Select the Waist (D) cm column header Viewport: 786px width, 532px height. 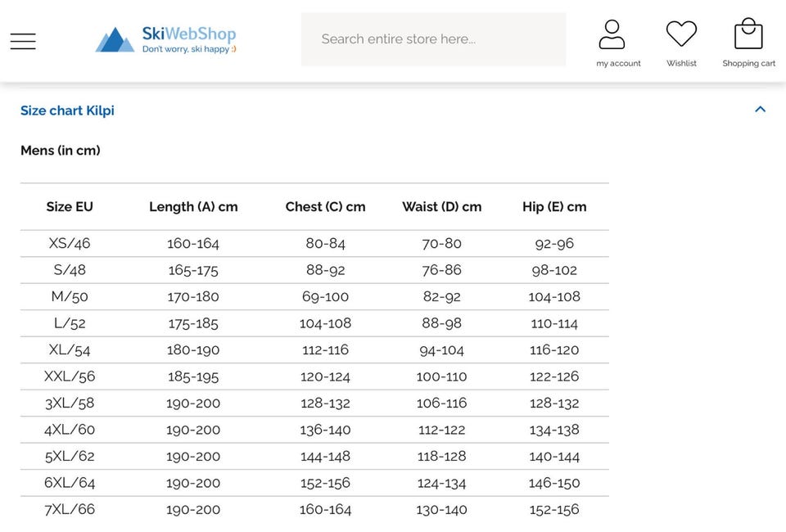click(x=441, y=207)
